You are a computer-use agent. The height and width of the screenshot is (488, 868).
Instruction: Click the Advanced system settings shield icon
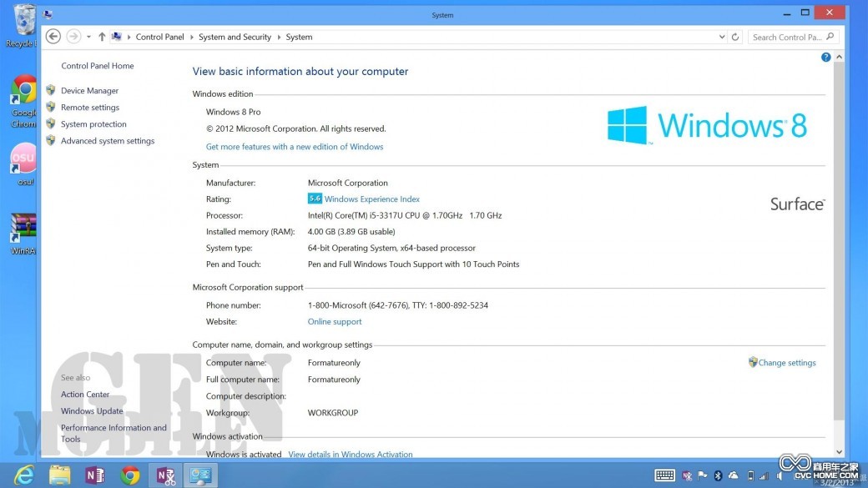coord(50,140)
